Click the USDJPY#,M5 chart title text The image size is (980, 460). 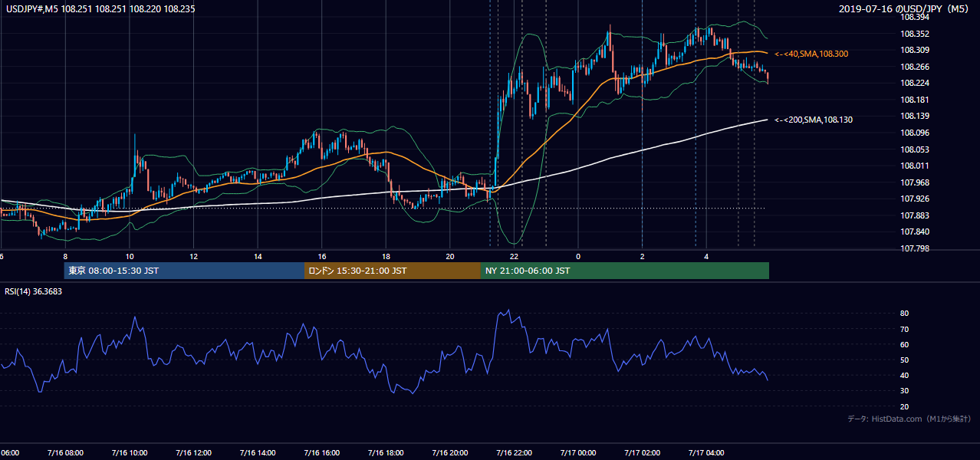[100, 9]
